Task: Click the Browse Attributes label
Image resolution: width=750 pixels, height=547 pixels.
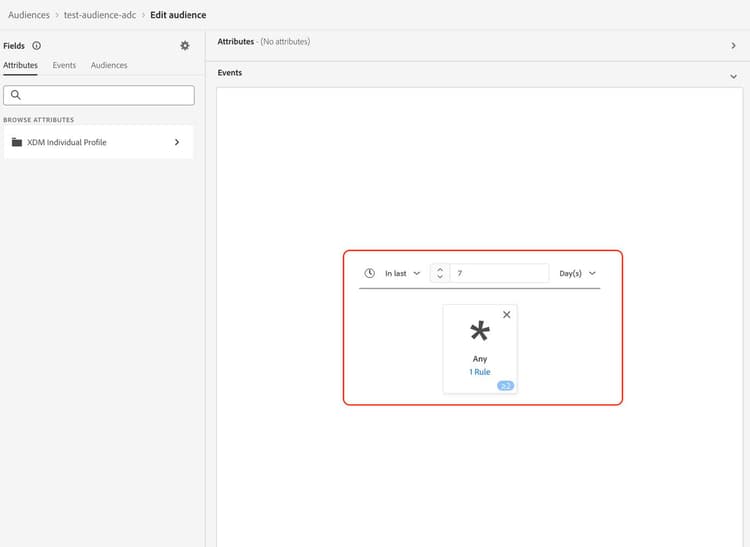Action: click(x=39, y=120)
